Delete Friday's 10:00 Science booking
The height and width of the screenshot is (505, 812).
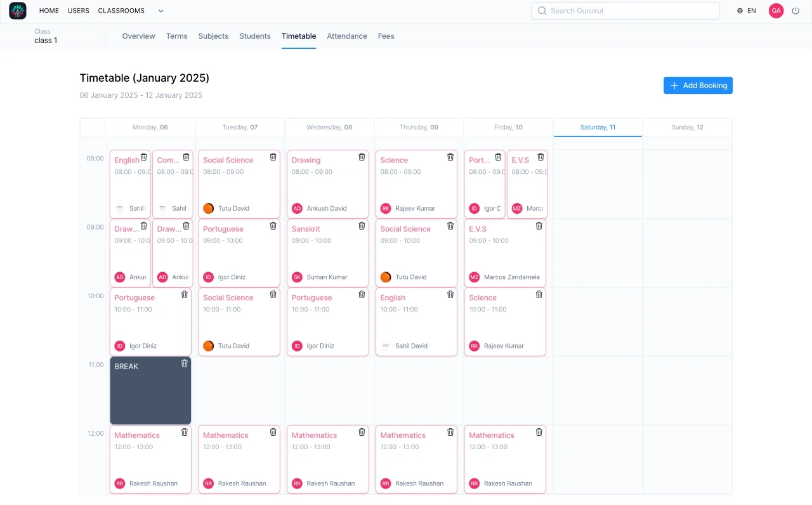coord(539,294)
